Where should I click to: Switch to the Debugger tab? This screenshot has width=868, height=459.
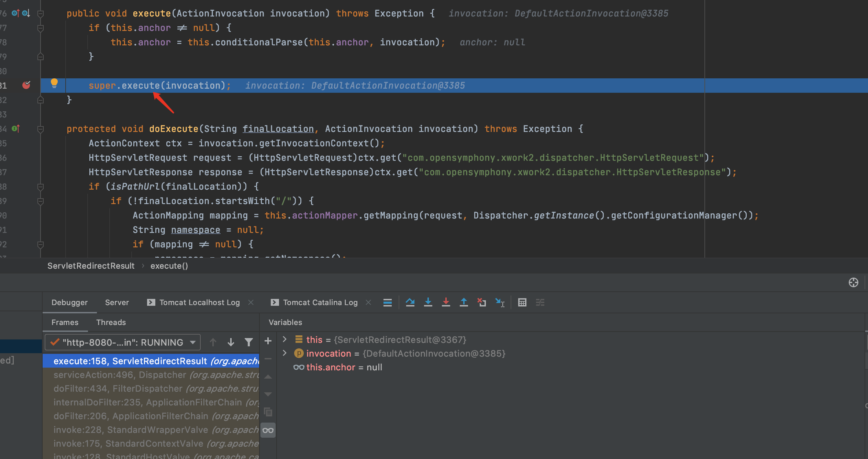(x=69, y=302)
